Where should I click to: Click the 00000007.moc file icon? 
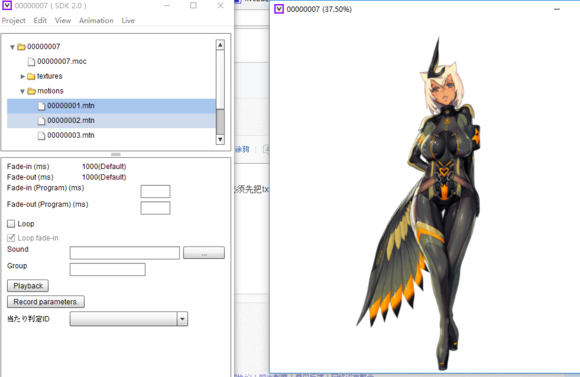pyautogui.click(x=31, y=62)
